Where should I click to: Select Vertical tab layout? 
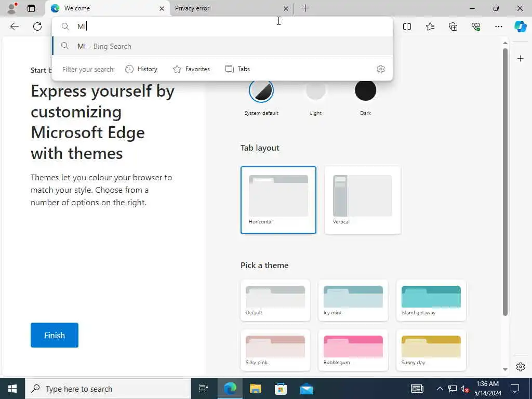pos(363,200)
